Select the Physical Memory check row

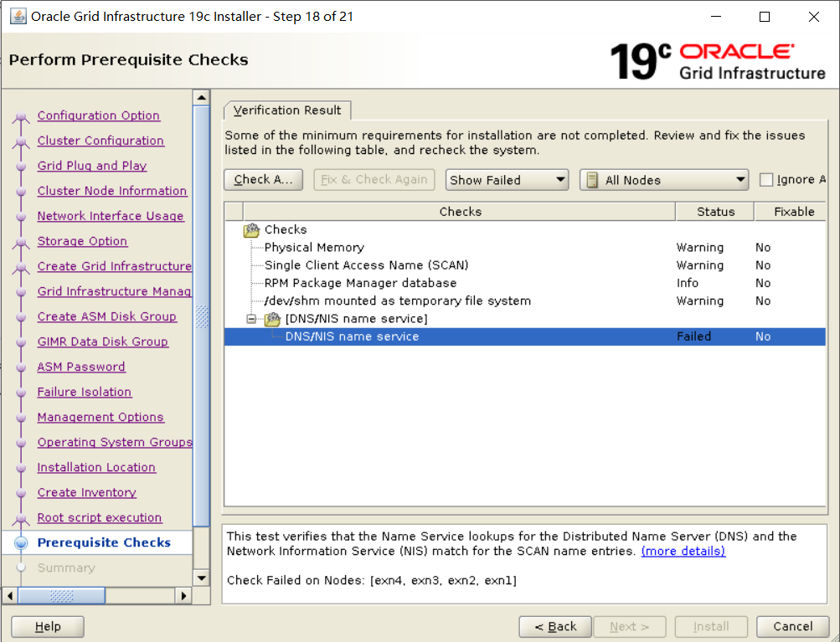[525, 248]
